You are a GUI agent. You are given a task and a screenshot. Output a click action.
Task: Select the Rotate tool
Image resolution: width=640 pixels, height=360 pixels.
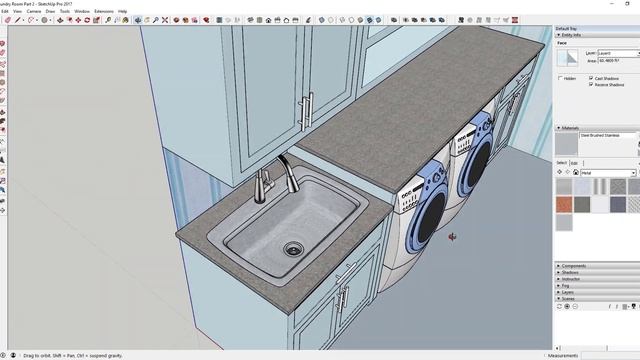[87, 20]
